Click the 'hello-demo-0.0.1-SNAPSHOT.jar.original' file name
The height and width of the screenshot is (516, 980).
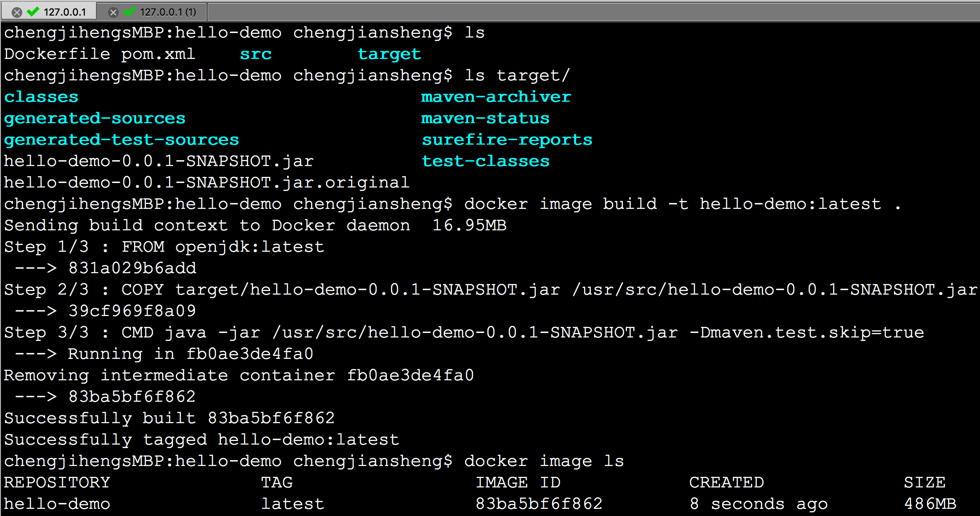[x=206, y=183]
